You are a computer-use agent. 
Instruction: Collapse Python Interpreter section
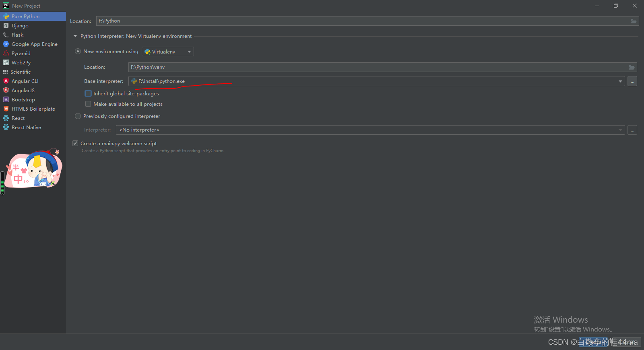[x=75, y=36]
